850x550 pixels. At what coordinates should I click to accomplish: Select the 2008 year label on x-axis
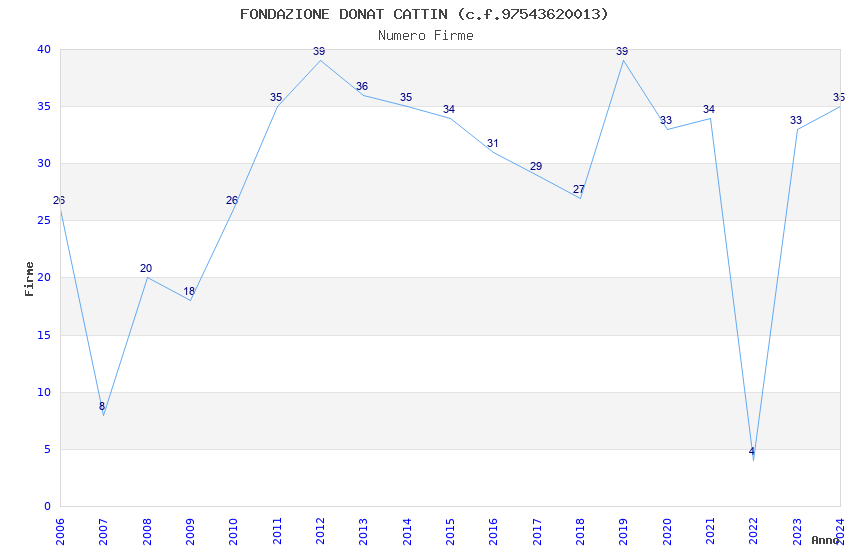click(x=146, y=532)
